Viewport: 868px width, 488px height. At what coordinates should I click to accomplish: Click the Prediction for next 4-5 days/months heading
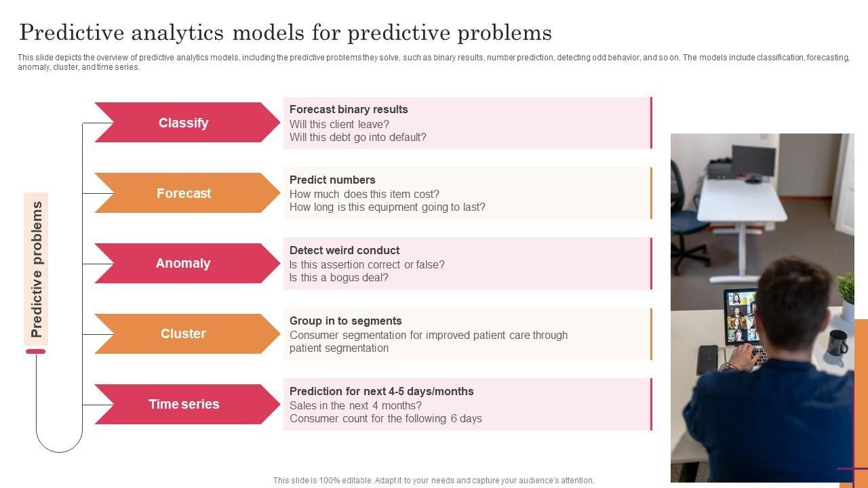coord(381,391)
